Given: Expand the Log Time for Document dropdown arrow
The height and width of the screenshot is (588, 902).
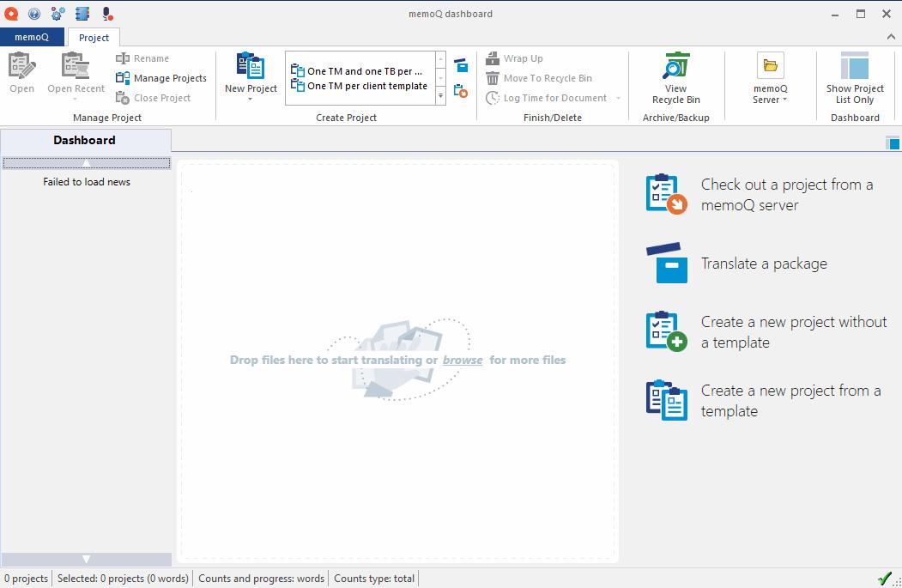Looking at the screenshot, I should coord(619,98).
